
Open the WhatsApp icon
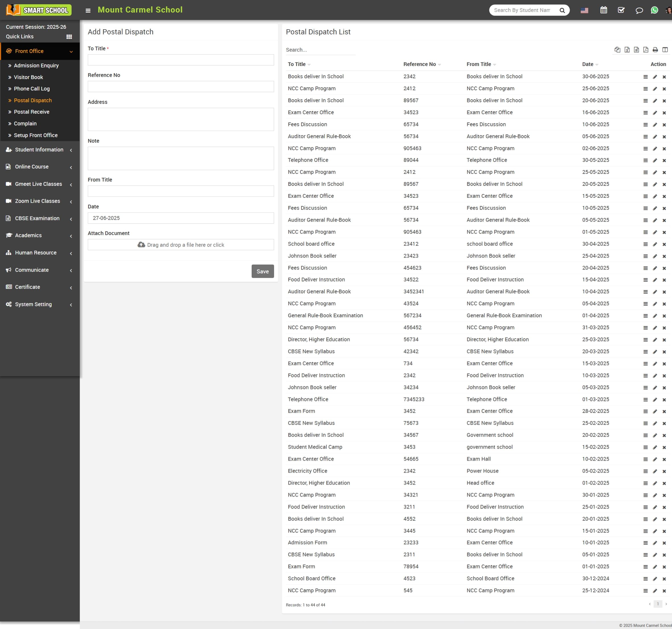(x=654, y=10)
